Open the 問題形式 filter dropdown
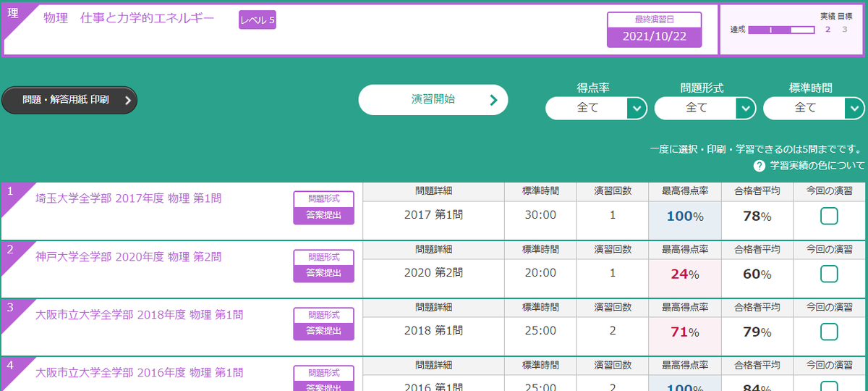Screen dimensions: 868x391 (x=705, y=108)
